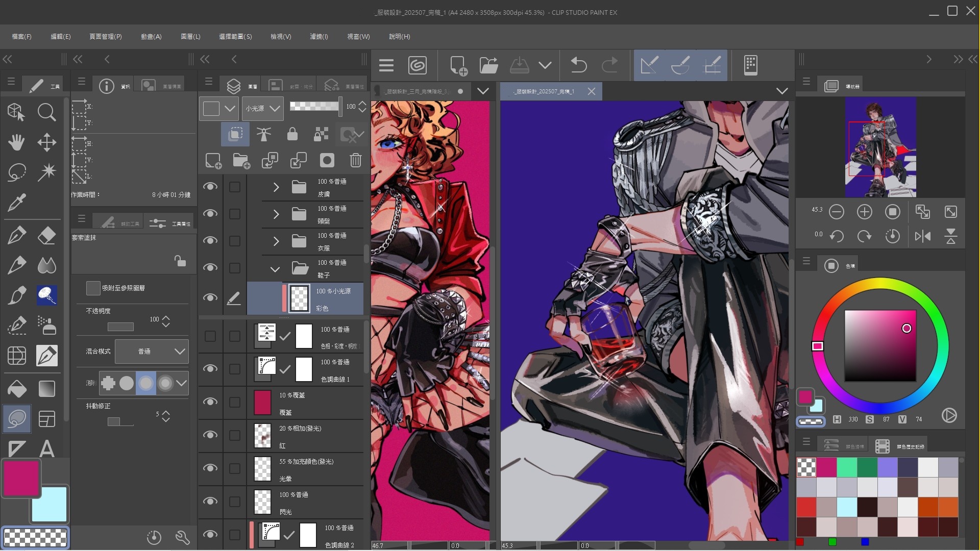Select the Fill bucket tool
Image resolution: width=980 pixels, height=551 pixels.
pos(16,389)
